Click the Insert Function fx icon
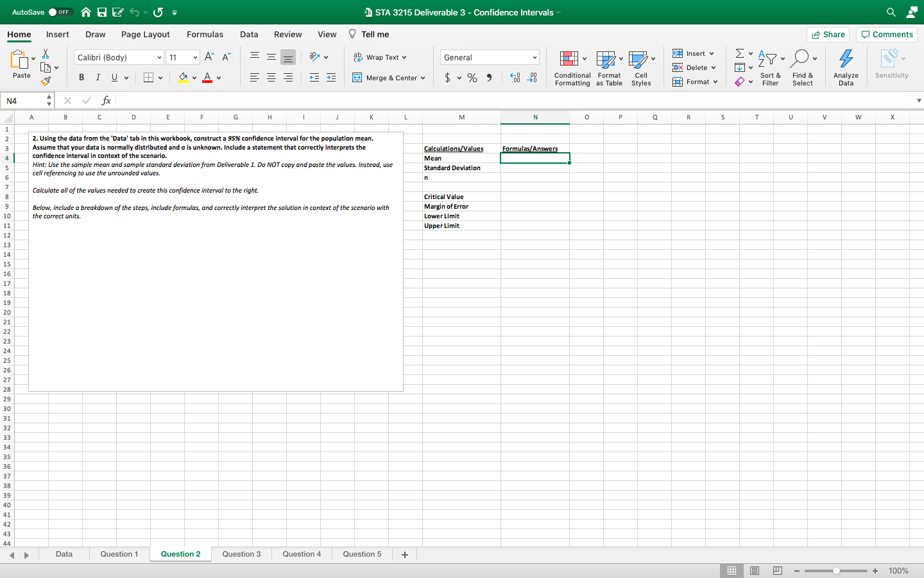The height and width of the screenshot is (578, 924). click(x=107, y=101)
